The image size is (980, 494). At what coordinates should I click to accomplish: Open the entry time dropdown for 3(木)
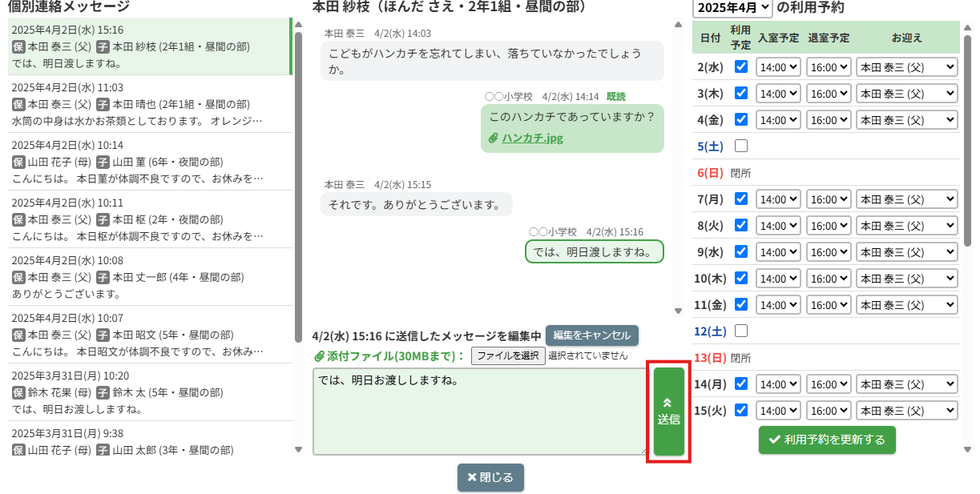coord(778,94)
